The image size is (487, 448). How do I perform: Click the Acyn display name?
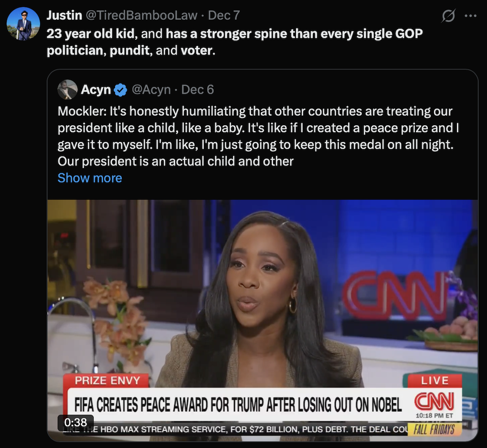[x=95, y=89]
